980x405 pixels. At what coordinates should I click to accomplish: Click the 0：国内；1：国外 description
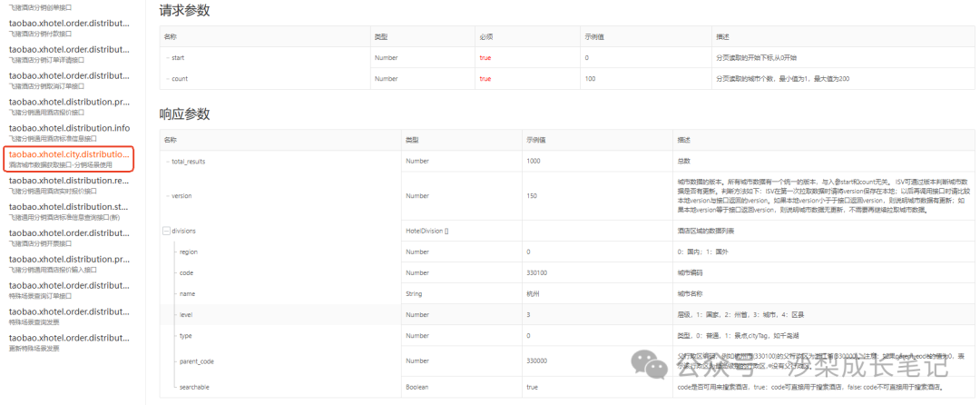coord(702,252)
